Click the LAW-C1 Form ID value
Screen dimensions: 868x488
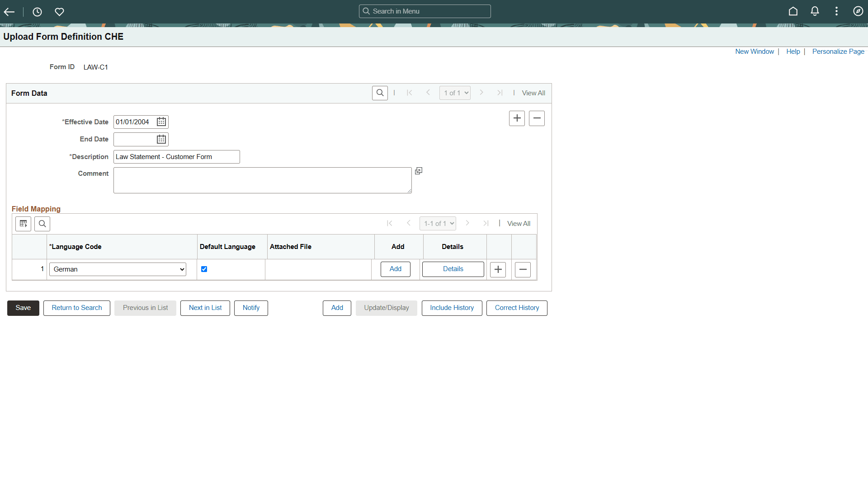96,67
